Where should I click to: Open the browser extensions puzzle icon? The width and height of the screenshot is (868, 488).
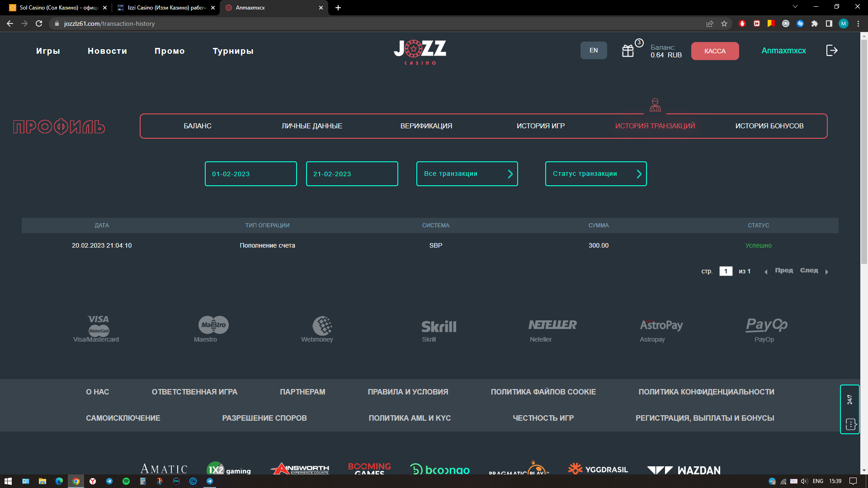pos(815,23)
